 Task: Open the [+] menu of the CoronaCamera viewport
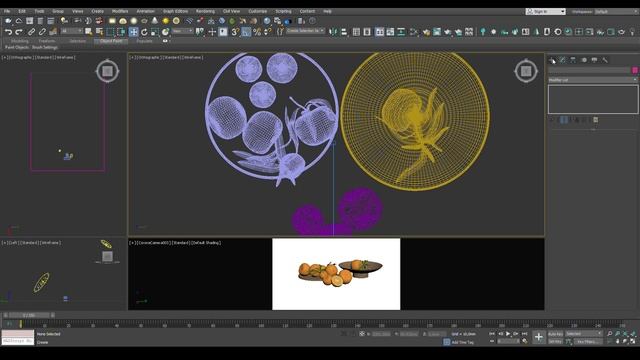coord(132,243)
